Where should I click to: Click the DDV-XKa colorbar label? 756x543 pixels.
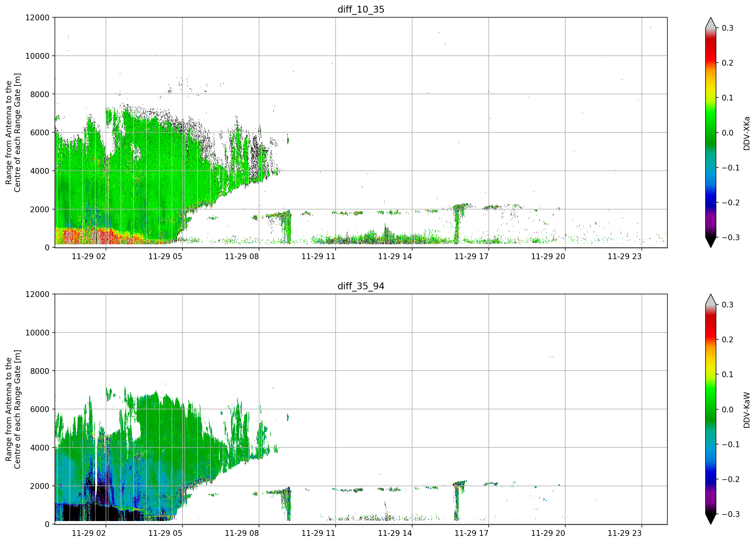(x=747, y=133)
